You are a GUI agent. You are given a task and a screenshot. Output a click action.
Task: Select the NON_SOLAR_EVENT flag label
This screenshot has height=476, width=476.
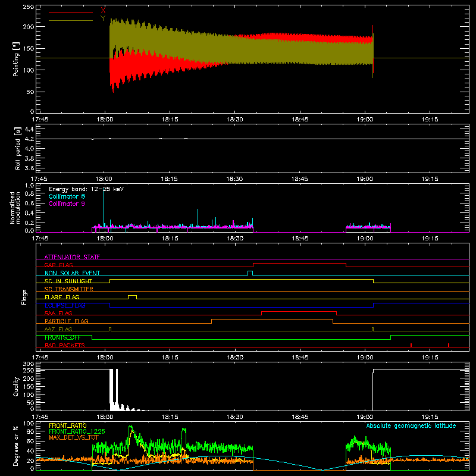pos(72,273)
